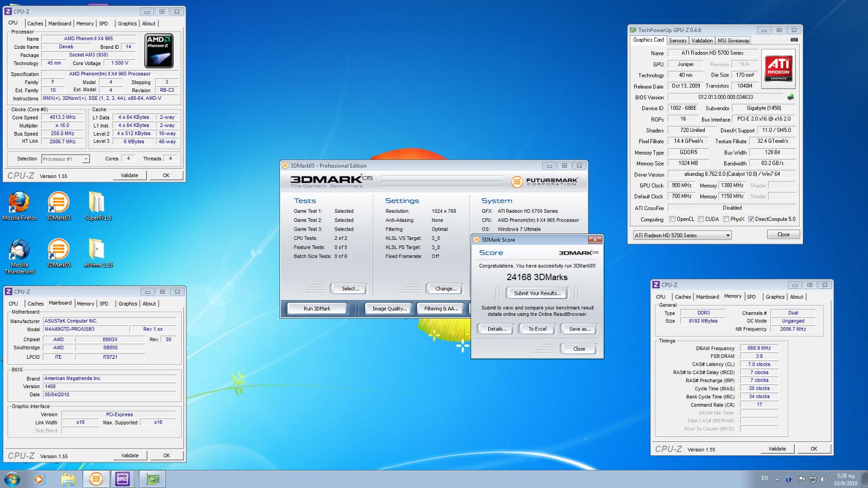The image size is (868, 488).
Task: Click Save as button in score dialog
Action: click(579, 329)
